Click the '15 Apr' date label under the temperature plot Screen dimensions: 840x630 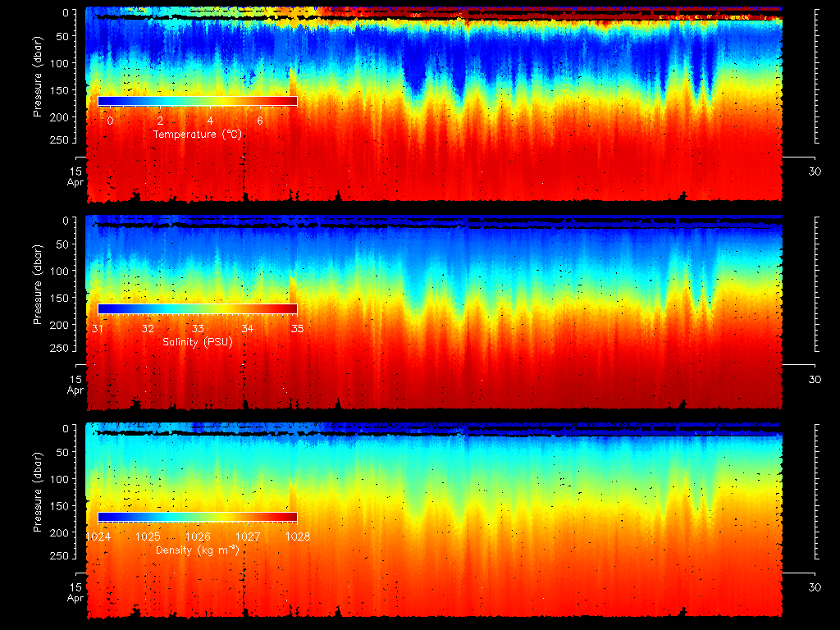tap(75, 177)
